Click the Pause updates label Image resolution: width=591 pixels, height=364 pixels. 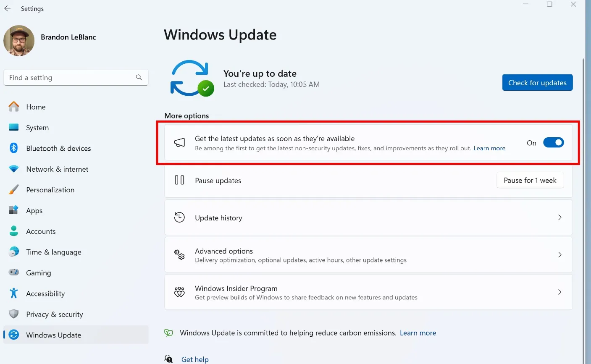218,181
